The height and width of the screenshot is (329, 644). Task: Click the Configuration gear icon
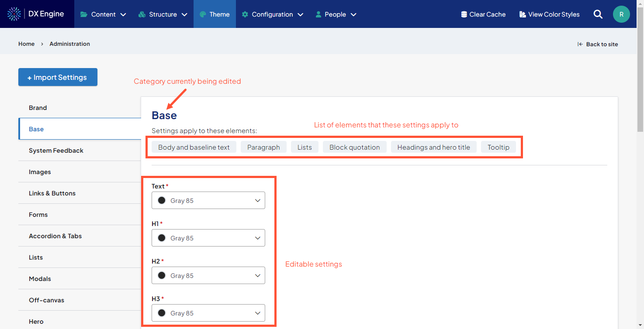coord(245,14)
